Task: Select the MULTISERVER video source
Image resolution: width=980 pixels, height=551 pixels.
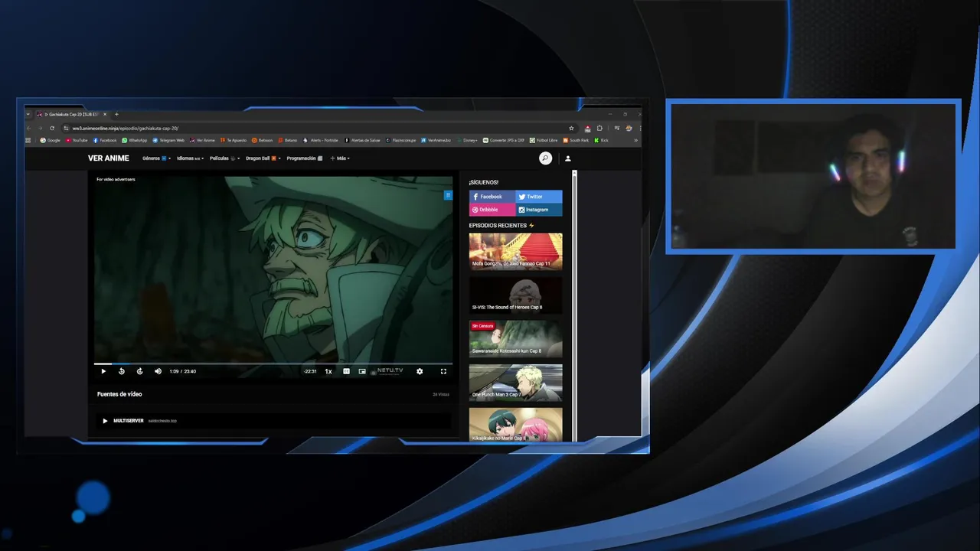Action: pyautogui.click(x=273, y=420)
